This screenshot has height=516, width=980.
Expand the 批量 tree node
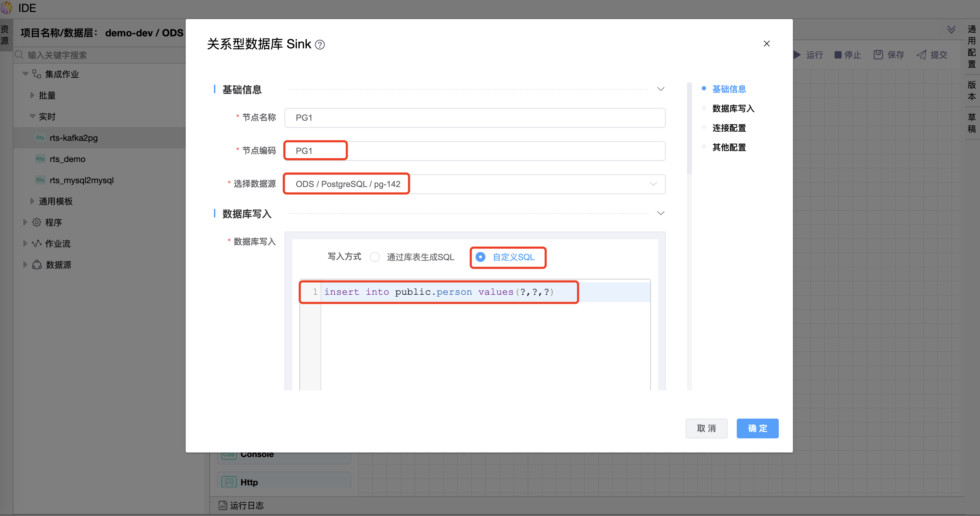point(32,95)
